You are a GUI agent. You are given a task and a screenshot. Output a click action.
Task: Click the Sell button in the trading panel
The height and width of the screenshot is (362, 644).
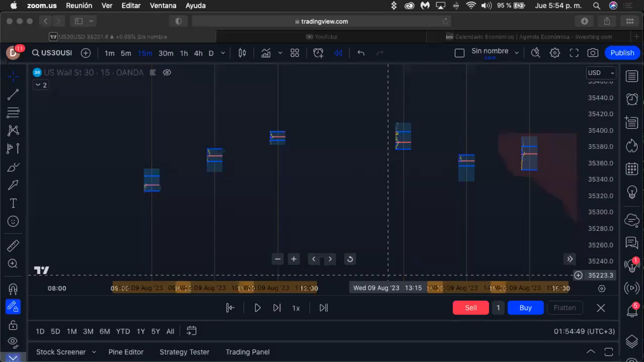[x=471, y=307]
